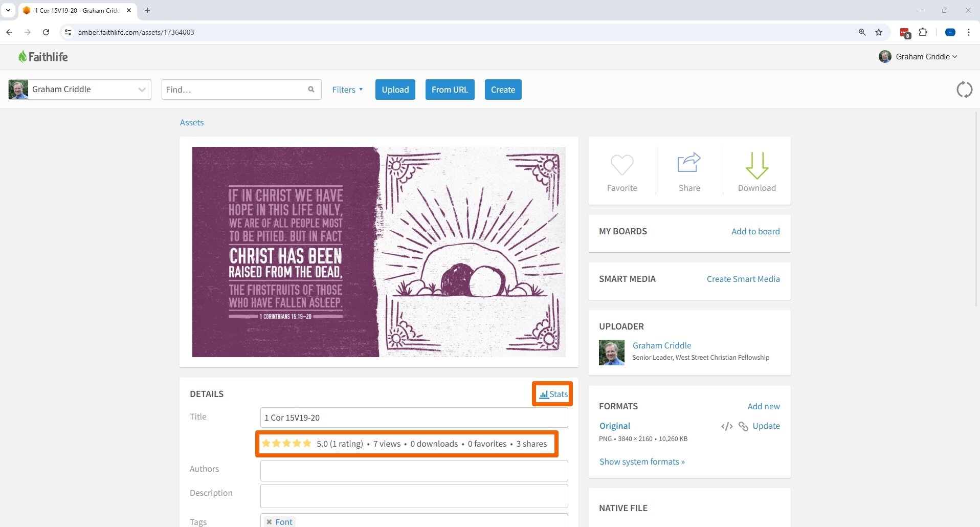View site information icon in address bar
Screen dimensions: 980x527
[x=68, y=32]
